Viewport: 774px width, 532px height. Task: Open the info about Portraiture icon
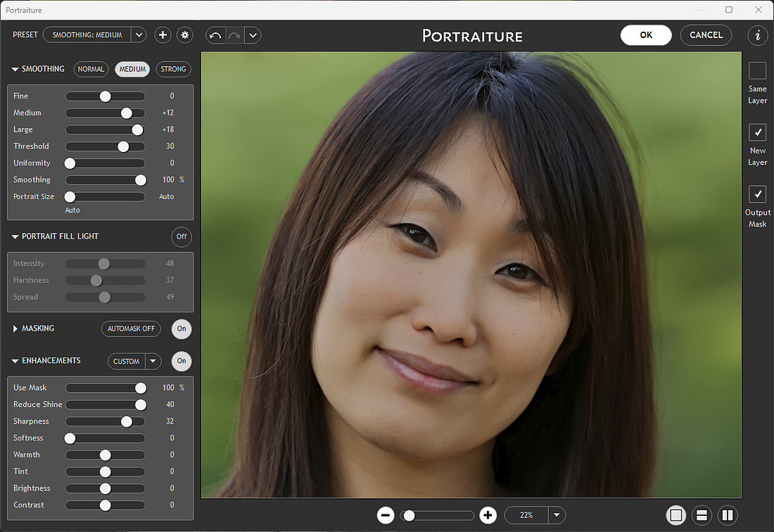pyautogui.click(x=757, y=35)
